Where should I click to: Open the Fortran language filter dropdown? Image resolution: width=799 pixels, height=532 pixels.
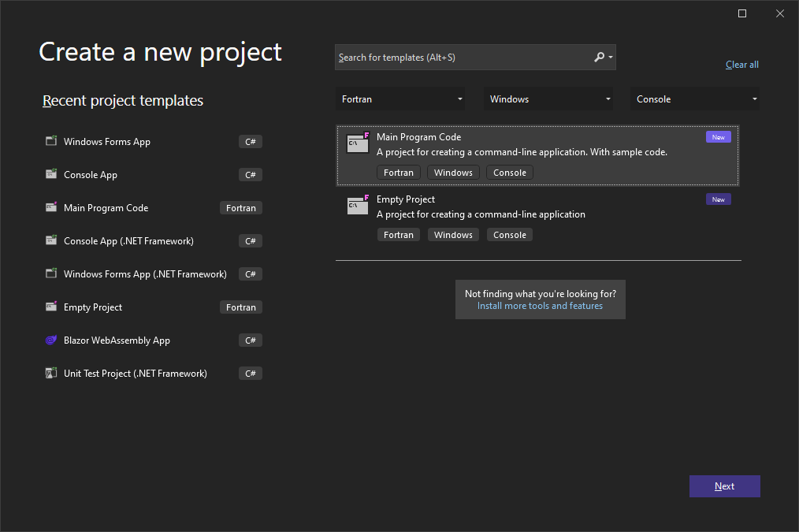pos(400,99)
